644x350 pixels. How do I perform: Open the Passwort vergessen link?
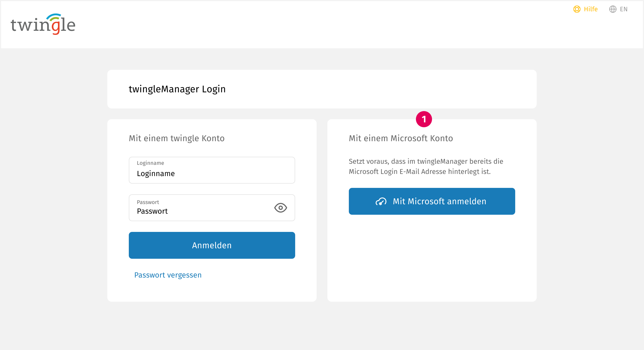[x=168, y=275]
